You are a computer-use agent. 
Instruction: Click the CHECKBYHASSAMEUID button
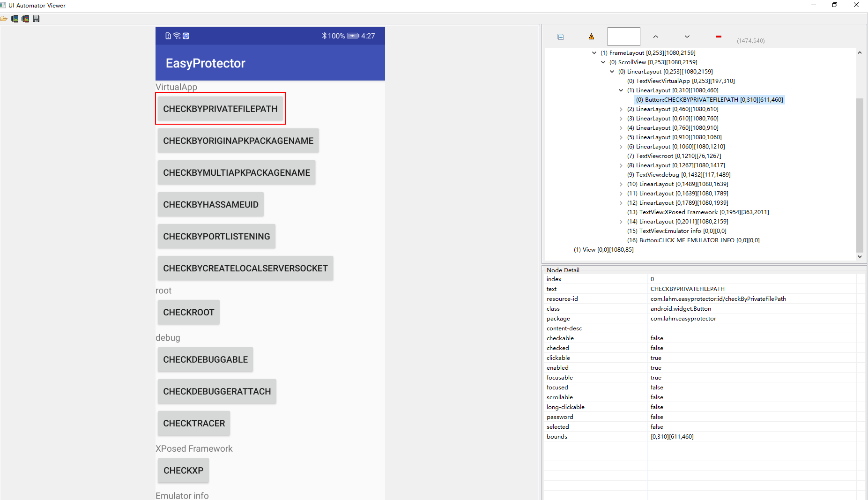(x=211, y=204)
